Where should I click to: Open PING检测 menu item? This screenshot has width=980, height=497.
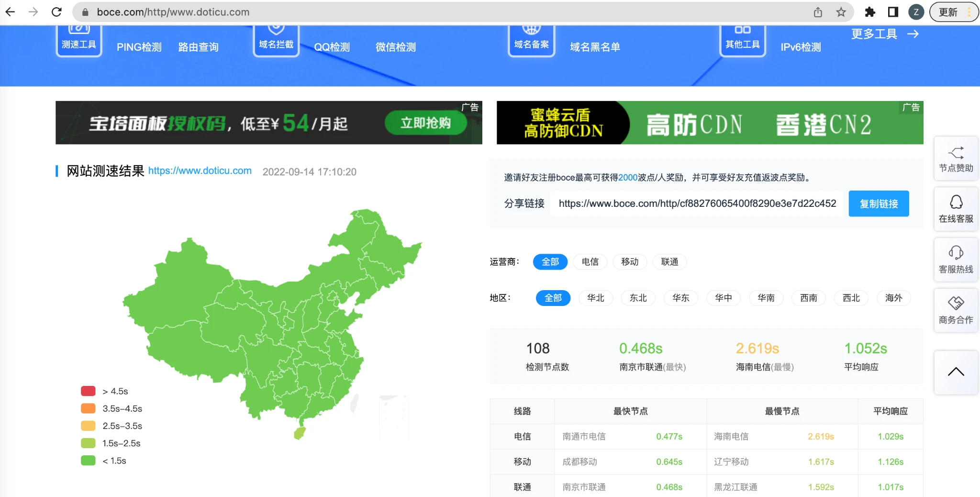click(x=139, y=47)
